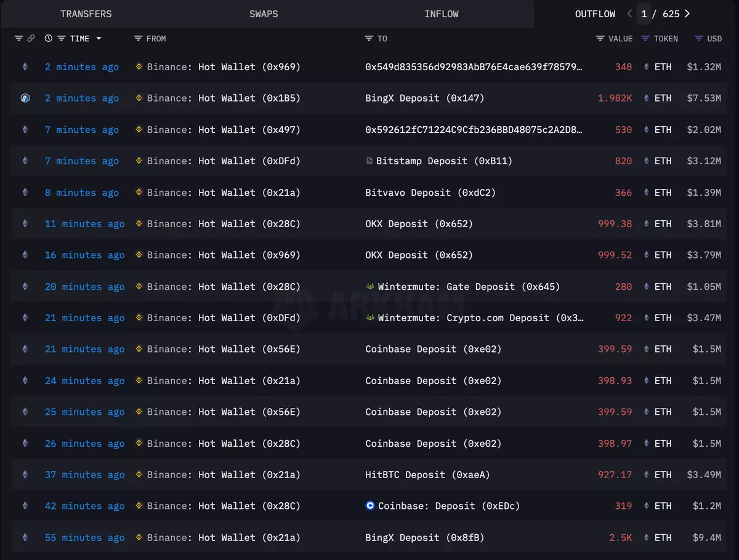
Task: Open the VALUE column filter
Action: pos(600,38)
